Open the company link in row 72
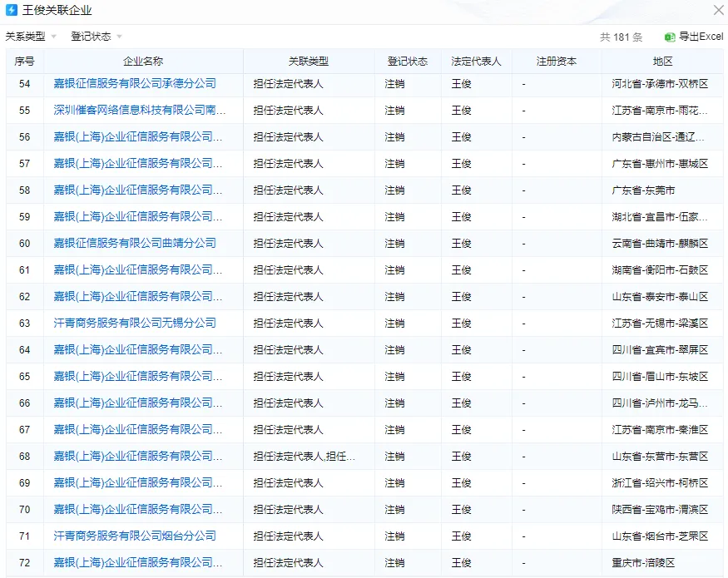 coord(138,563)
